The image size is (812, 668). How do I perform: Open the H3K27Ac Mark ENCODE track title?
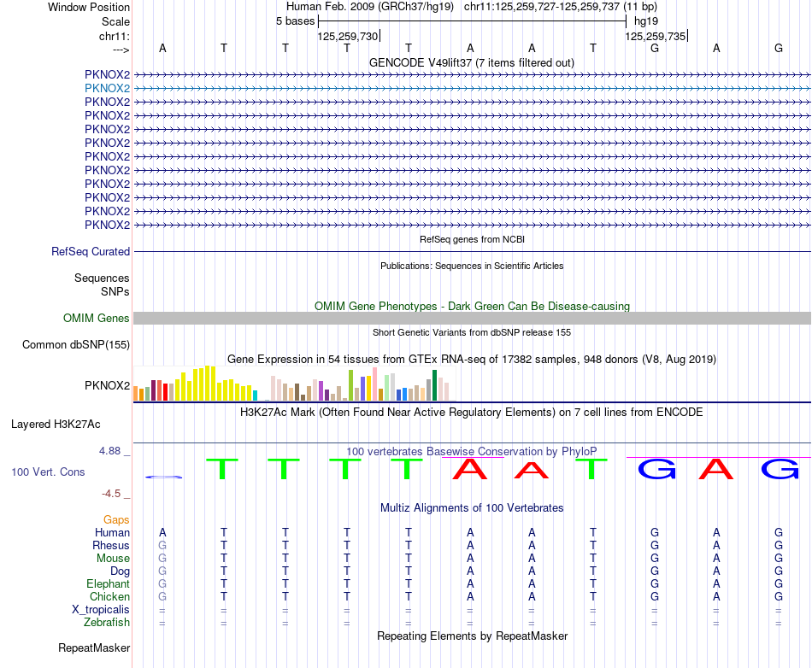472,413
